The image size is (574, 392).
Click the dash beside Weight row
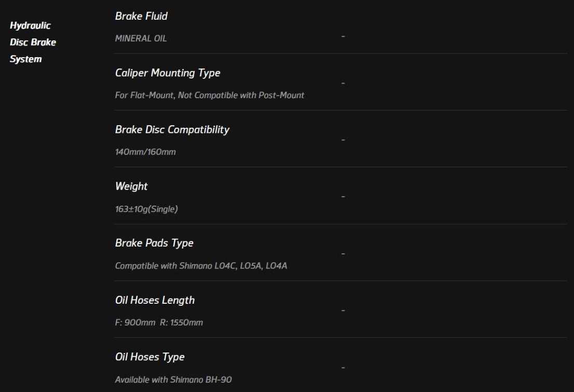tap(343, 197)
